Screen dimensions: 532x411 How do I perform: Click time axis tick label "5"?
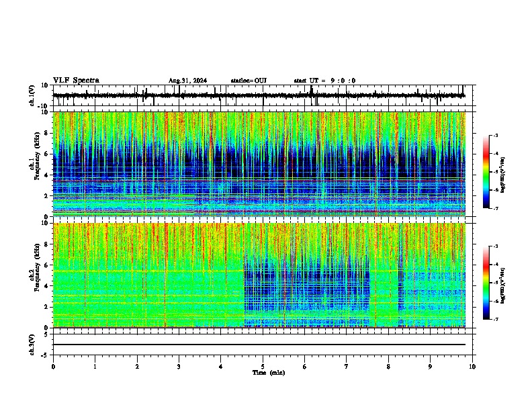[263, 367]
